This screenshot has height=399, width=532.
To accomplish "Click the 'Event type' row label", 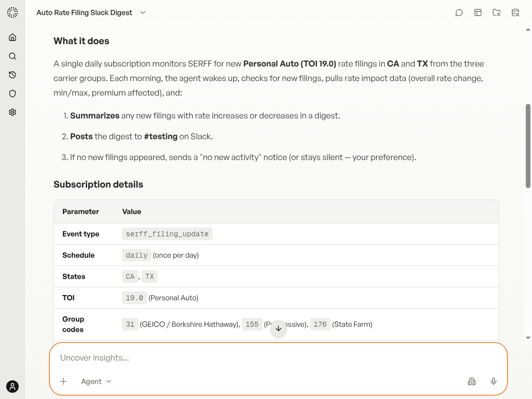I will point(81,234).
